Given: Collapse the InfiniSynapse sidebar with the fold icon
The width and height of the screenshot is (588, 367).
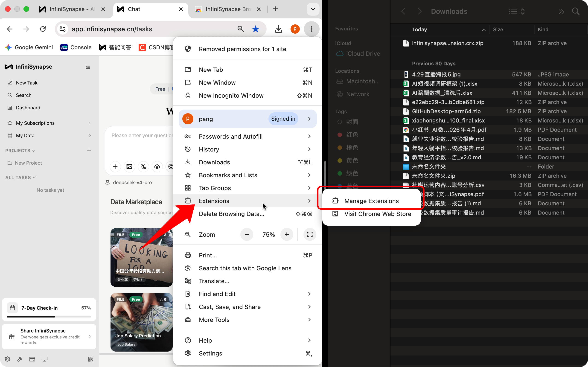Looking at the screenshot, I should click(88, 67).
